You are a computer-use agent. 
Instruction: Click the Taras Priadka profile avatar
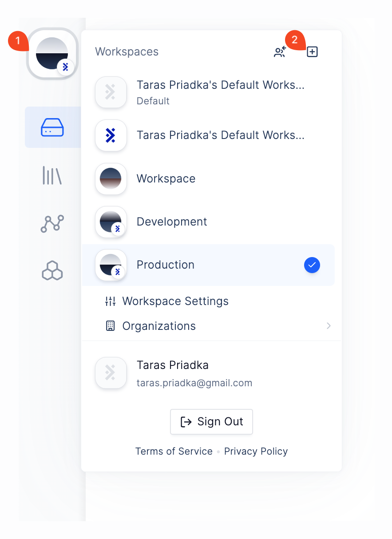click(x=111, y=373)
